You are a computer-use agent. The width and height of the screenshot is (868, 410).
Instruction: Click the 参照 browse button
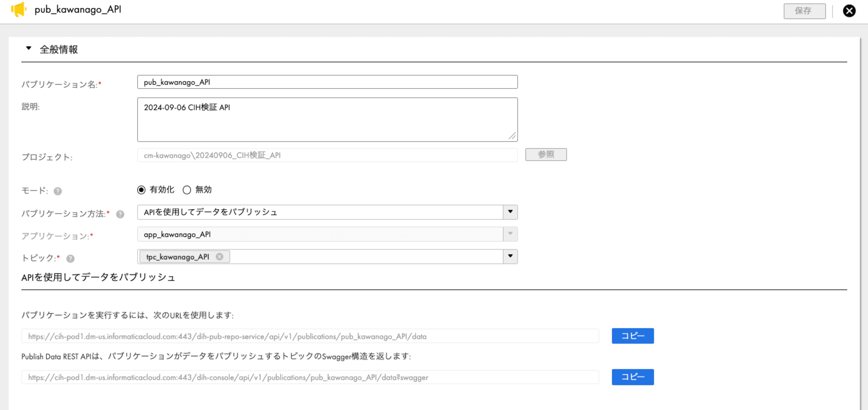[546, 154]
